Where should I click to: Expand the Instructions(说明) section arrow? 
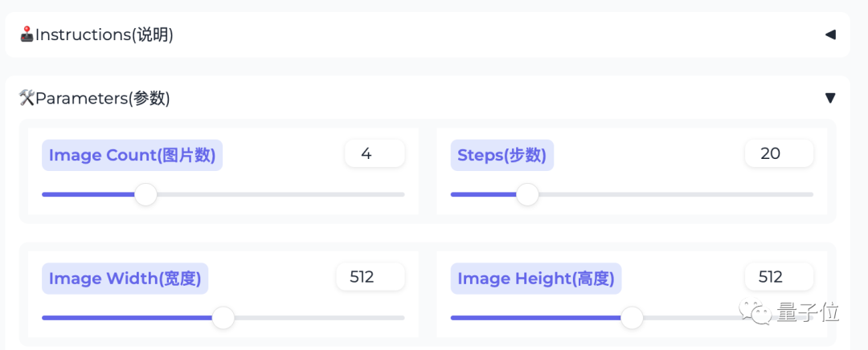click(x=830, y=35)
